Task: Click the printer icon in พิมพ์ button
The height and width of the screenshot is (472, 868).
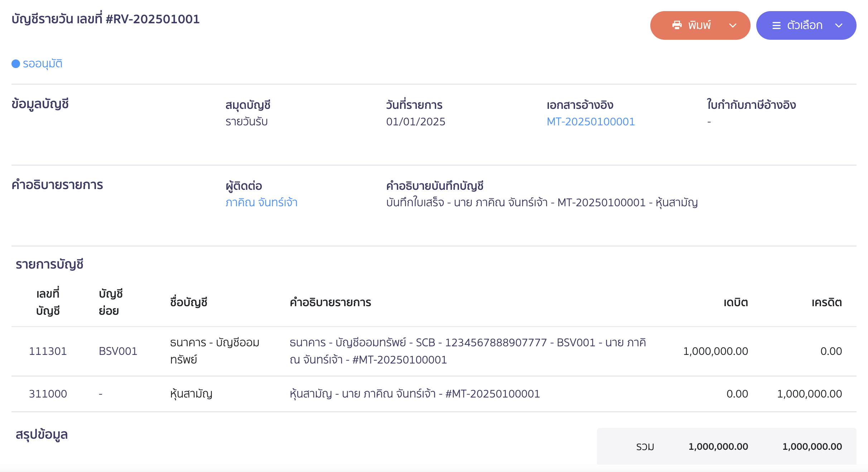Action: pyautogui.click(x=677, y=25)
